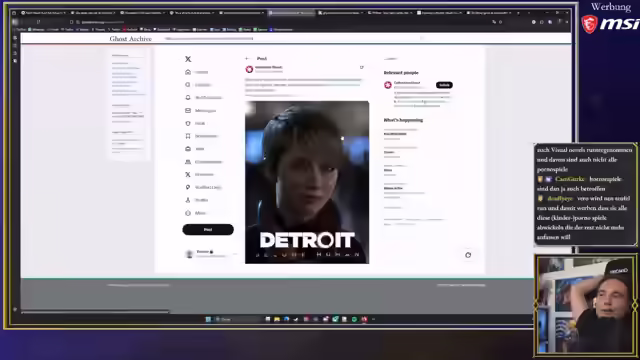The width and height of the screenshot is (640, 360).
Task: Click the back arrow beside Post header
Action: pos(247,59)
